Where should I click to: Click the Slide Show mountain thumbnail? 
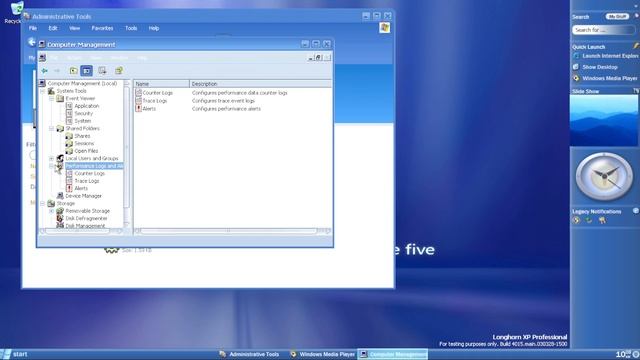604,120
